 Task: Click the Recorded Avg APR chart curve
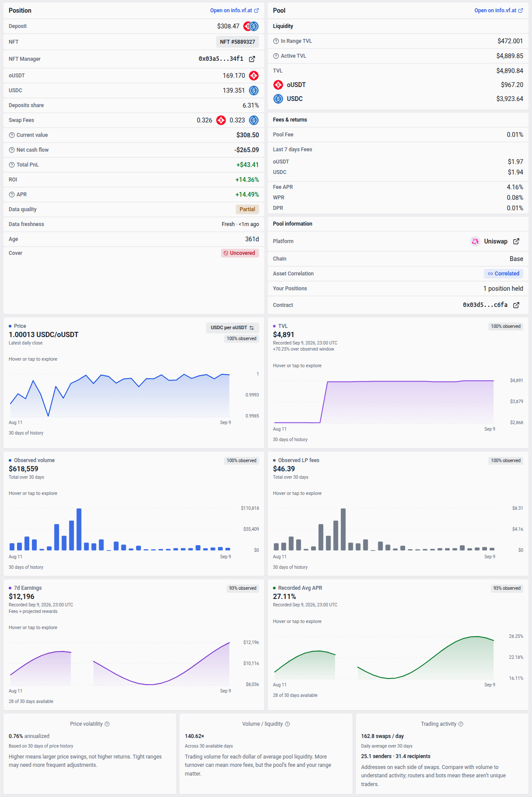(384, 658)
